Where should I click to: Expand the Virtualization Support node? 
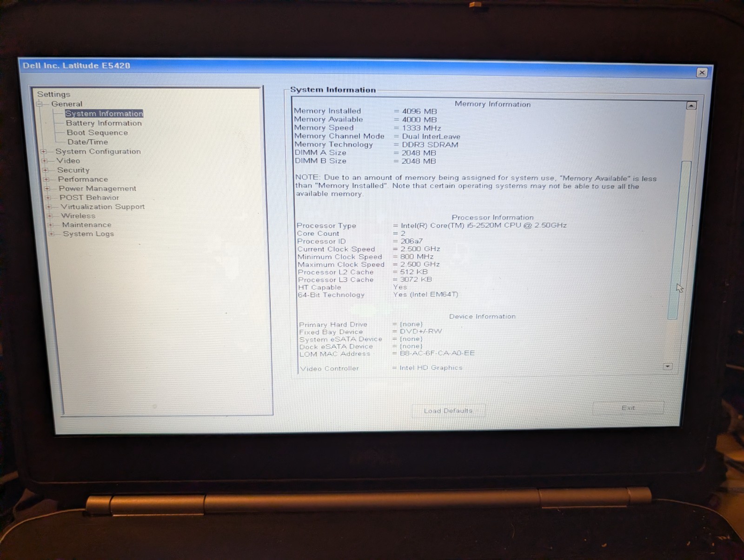point(49,207)
